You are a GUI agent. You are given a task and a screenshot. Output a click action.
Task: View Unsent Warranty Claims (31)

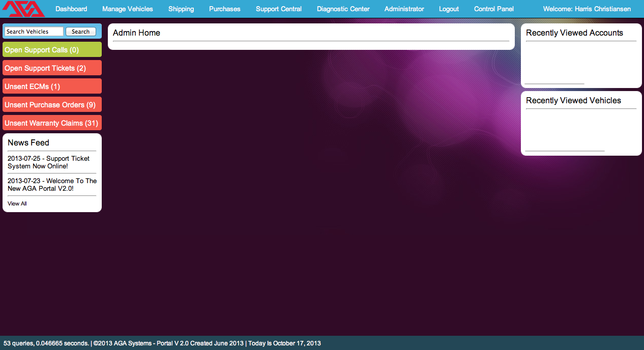(51, 123)
